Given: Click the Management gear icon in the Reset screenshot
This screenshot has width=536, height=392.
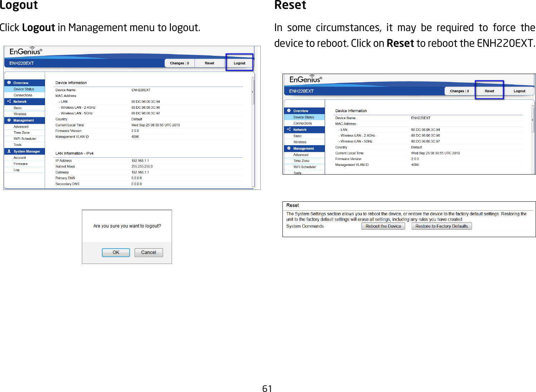Looking at the screenshot, I should 289,148.
